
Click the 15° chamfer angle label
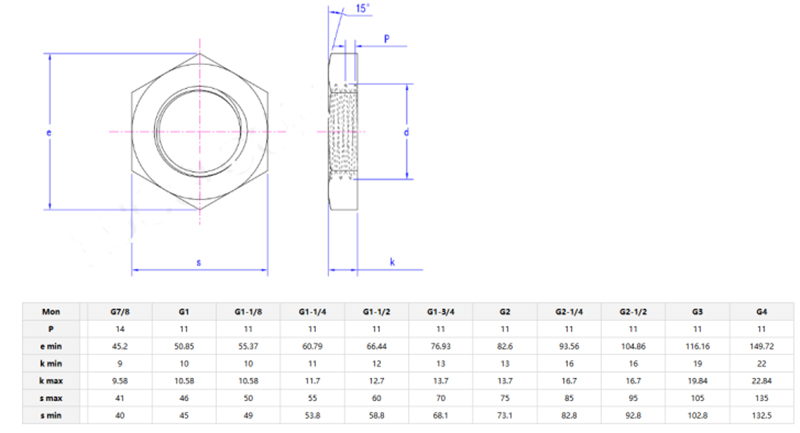pyautogui.click(x=362, y=10)
